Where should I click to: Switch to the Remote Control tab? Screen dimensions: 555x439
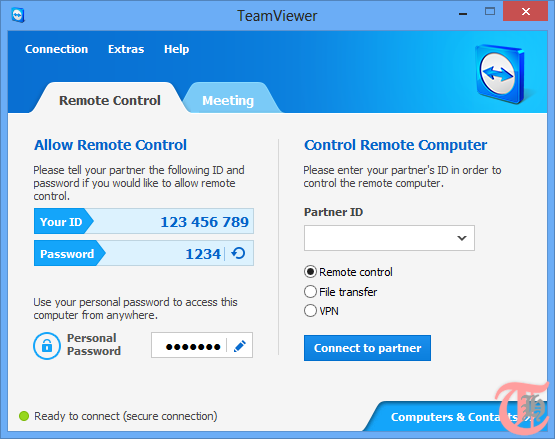[x=110, y=101]
